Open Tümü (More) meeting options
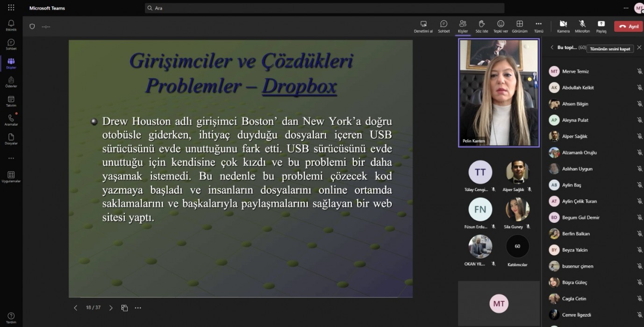Viewport: 644px width, 327px height. 539,27
